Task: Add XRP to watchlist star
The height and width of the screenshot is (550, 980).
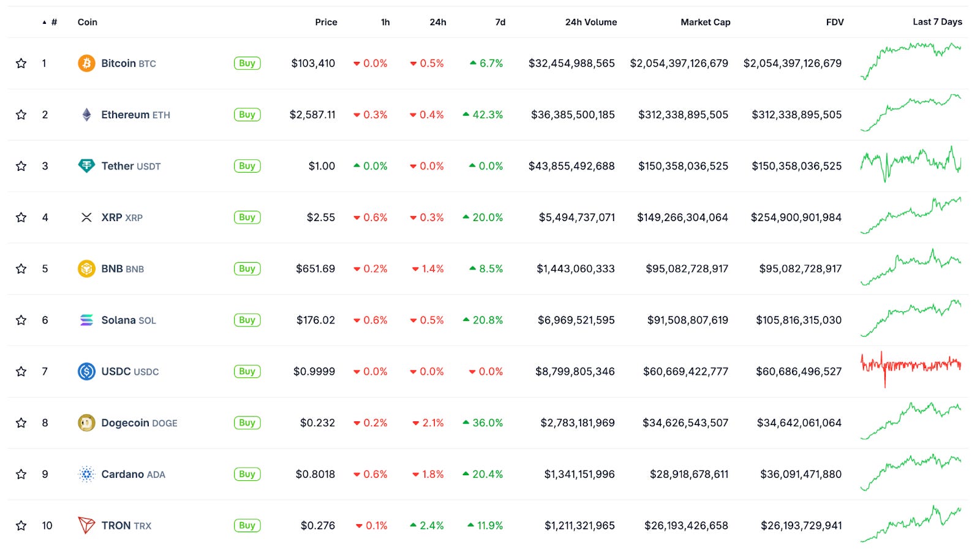Action: pos(21,217)
